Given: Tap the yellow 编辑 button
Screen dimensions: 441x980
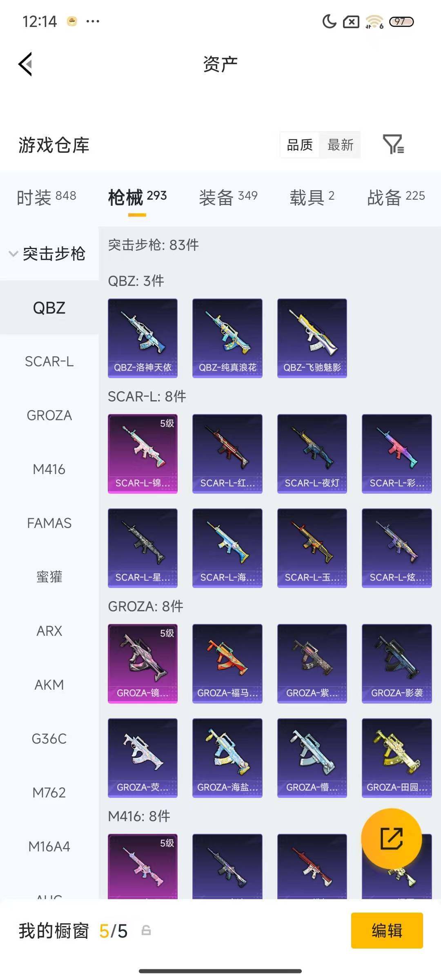Looking at the screenshot, I should coord(387,931).
